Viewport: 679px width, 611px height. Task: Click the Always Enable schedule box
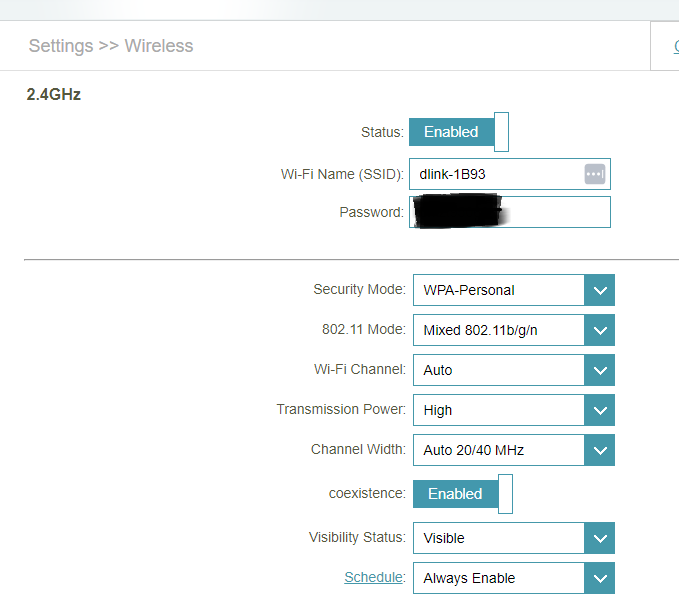pyautogui.click(x=498, y=578)
